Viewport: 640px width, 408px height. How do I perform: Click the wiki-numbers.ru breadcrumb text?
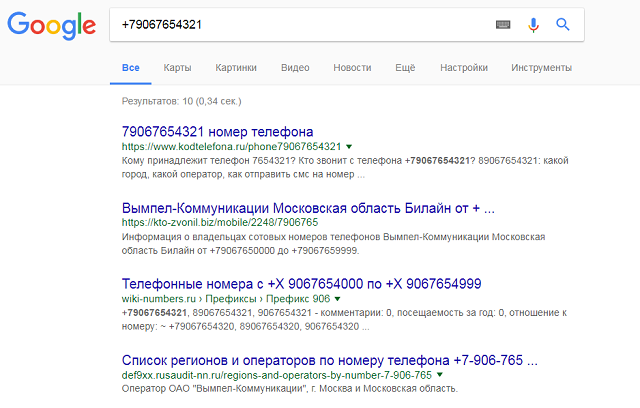coord(226,299)
